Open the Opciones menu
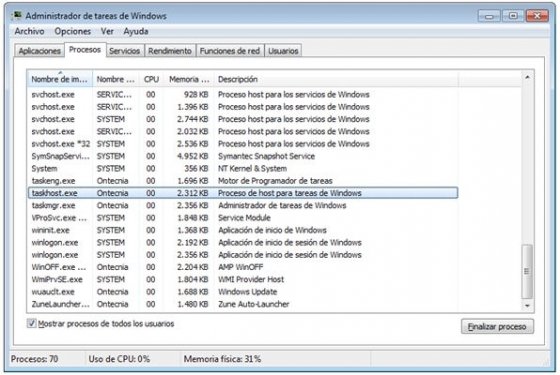This screenshot has width=560, height=375. click(x=72, y=31)
